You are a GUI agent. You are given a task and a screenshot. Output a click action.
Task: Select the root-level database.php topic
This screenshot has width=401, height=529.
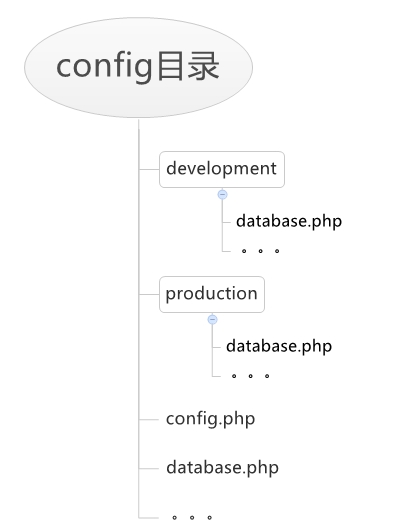click(223, 468)
